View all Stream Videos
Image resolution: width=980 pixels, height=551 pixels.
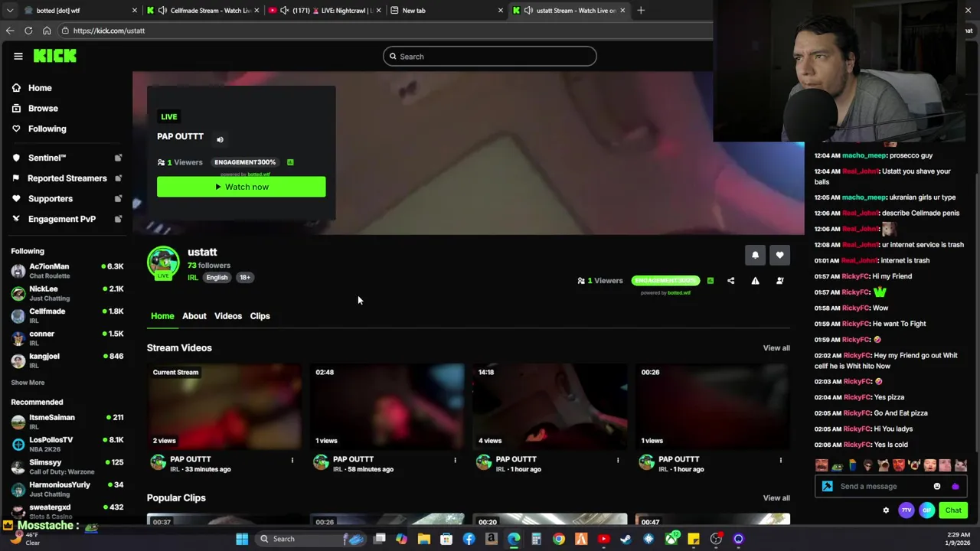[x=776, y=348]
